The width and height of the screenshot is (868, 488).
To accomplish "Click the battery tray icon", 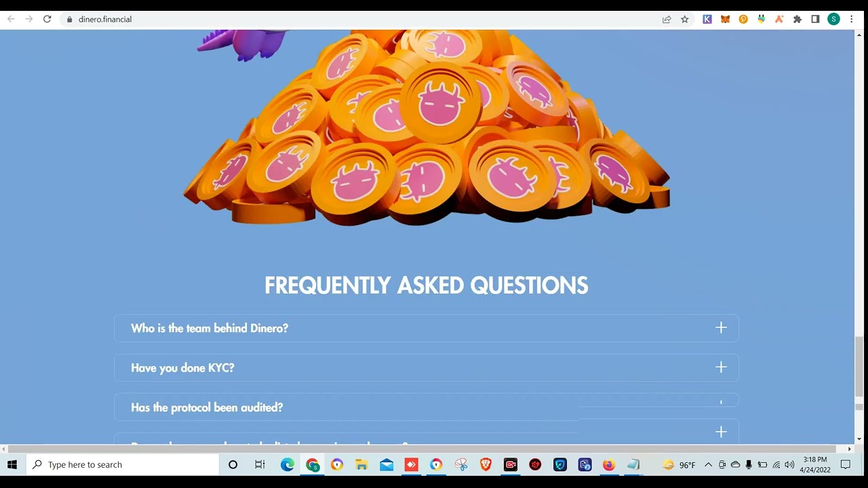I will pyautogui.click(x=762, y=464).
